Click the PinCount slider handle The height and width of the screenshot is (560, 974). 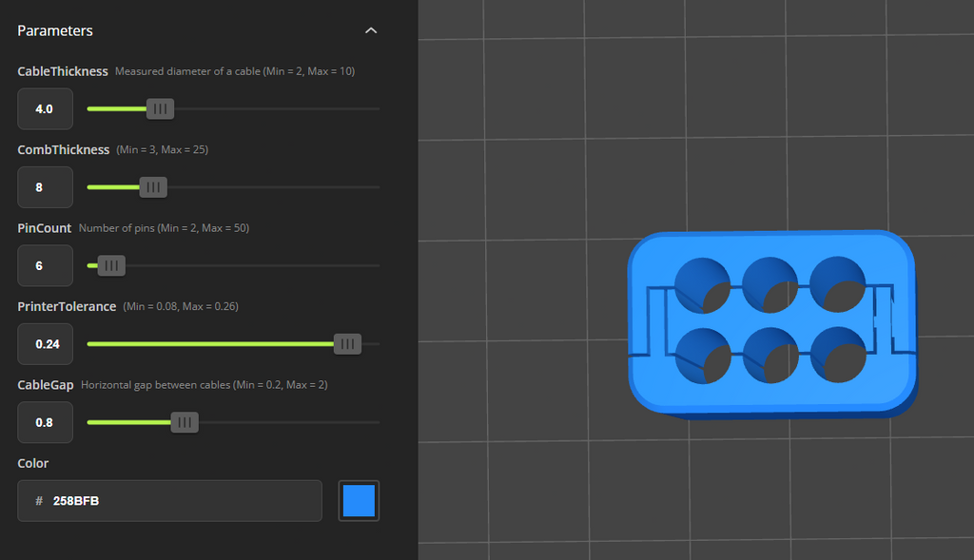[111, 265]
